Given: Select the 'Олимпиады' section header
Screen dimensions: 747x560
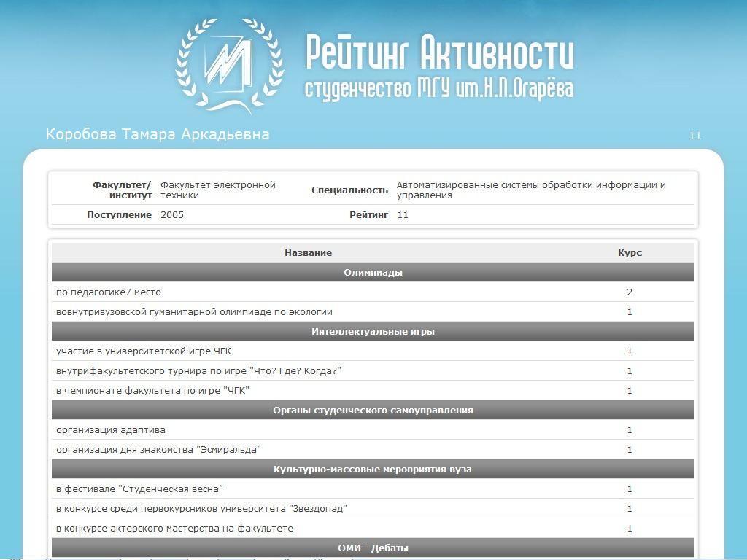Looking at the screenshot, I should click(373, 273).
